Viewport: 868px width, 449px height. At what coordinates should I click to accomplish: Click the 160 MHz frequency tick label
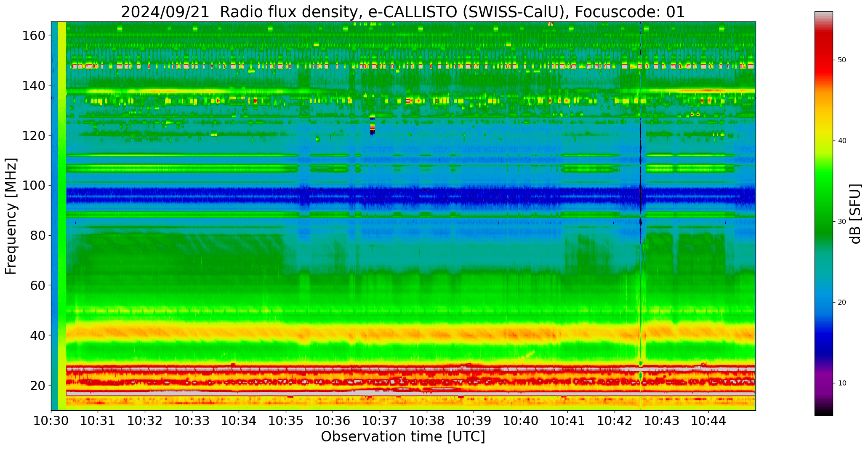pos(33,36)
